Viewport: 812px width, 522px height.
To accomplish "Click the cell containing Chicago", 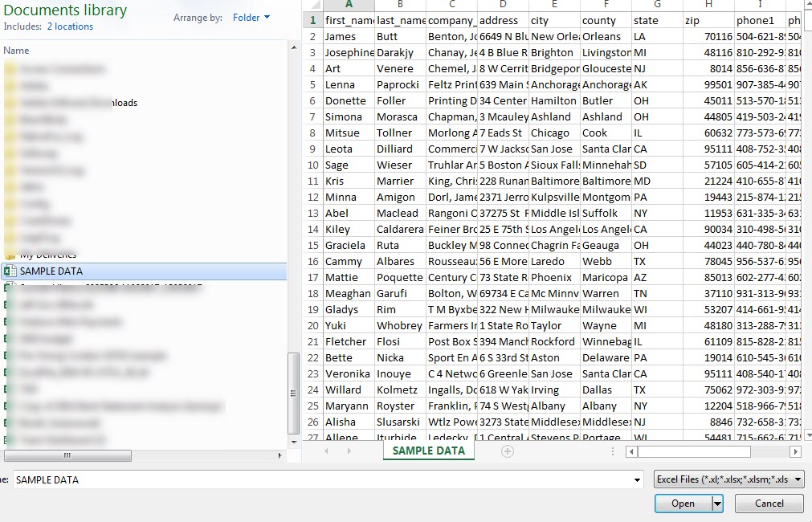I will pyautogui.click(x=555, y=133).
